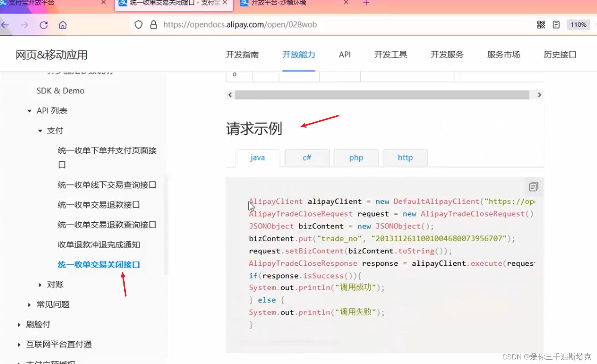Open 统一收单交易退款查询接口 sidebar link
Image resolution: width=597 pixels, height=364 pixels.
[x=107, y=225]
